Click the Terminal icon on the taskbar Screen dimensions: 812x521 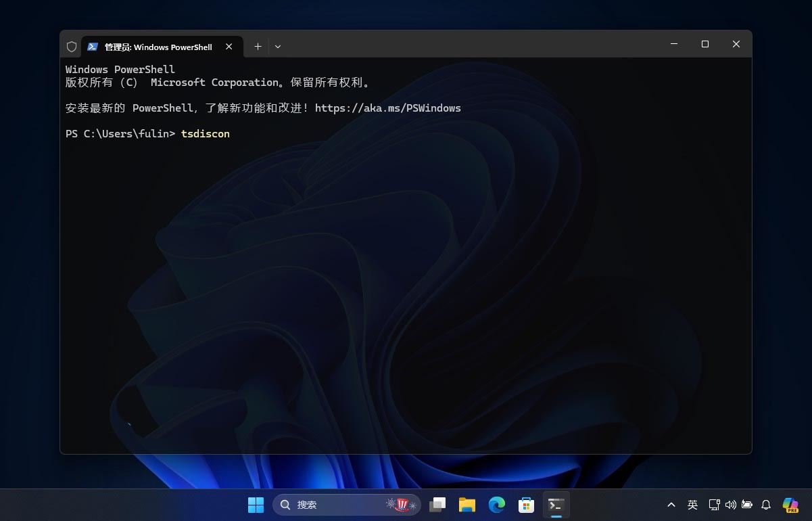[556, 505]
